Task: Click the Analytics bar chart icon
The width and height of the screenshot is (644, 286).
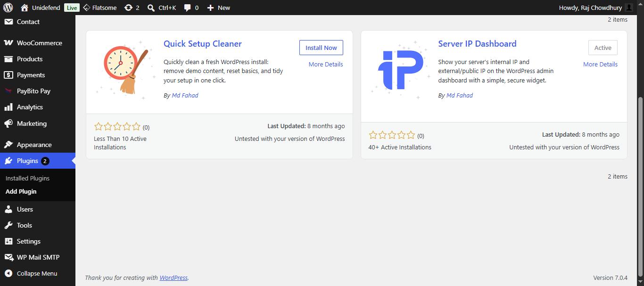Action: coord(8,107)
